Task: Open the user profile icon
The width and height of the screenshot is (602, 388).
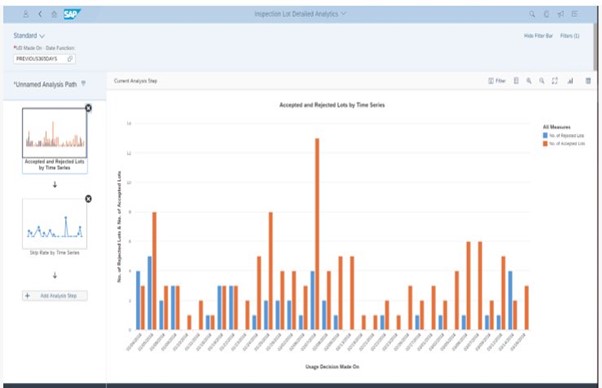Action: pyautogui.click(x=26, y=14)
